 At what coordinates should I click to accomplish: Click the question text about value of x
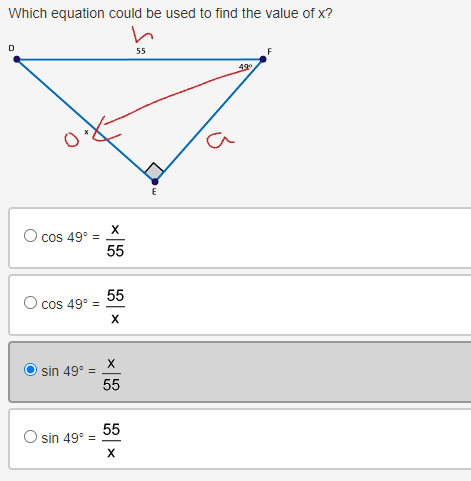tap(171, 13)
